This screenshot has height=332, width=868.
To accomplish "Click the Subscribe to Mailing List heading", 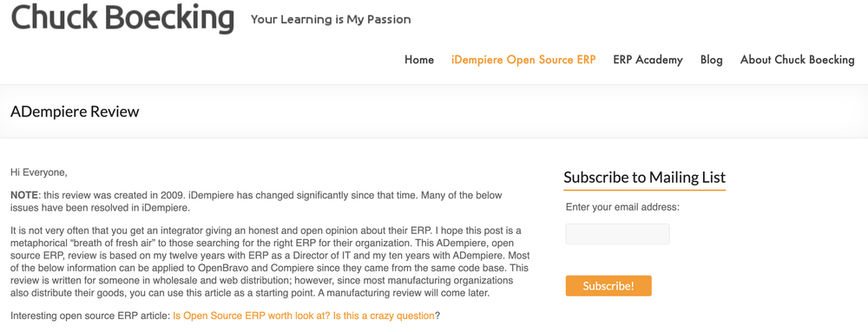I will click(x=644, y=178).
